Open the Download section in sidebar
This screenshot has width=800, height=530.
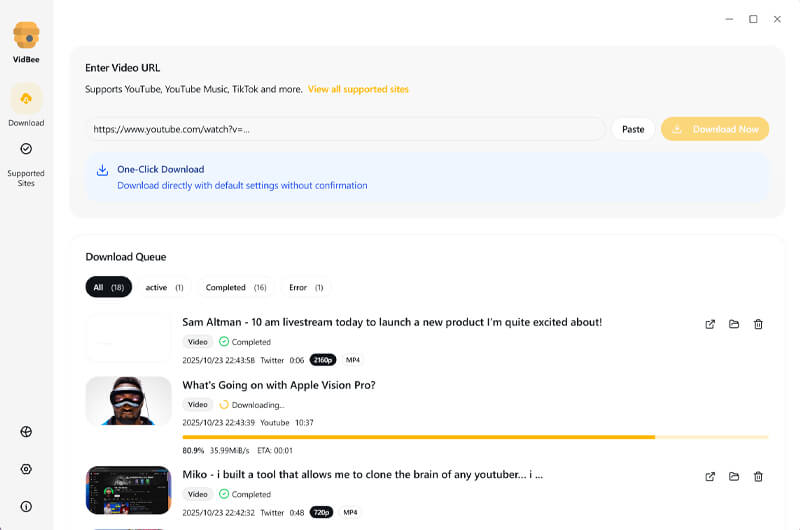(26, 105)
